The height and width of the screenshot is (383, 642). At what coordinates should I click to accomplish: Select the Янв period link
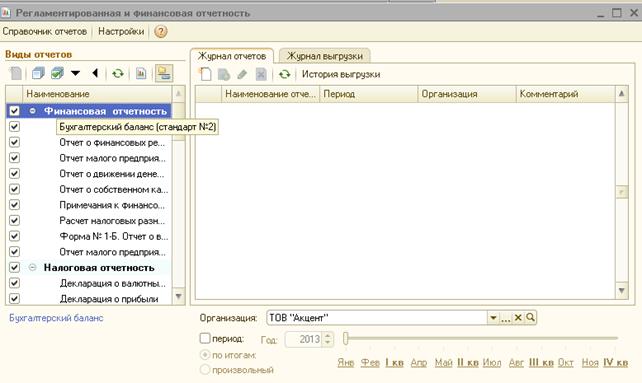[x=346, y=363]
